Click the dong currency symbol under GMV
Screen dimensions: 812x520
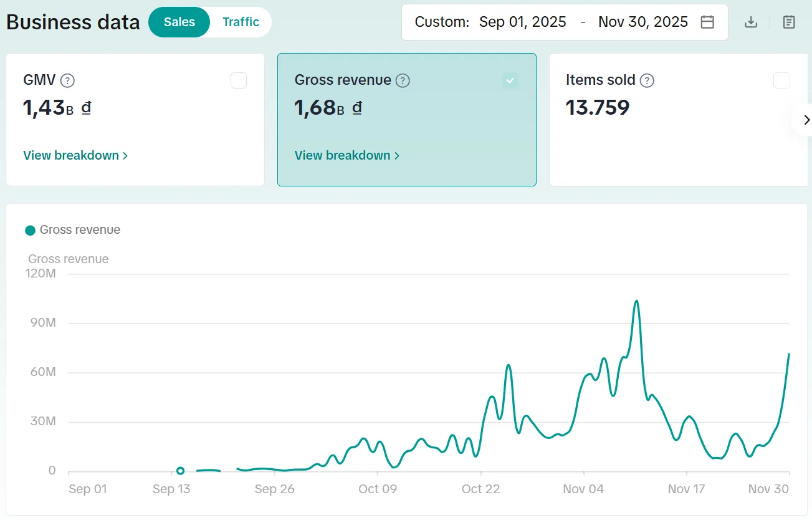point(87,108)
